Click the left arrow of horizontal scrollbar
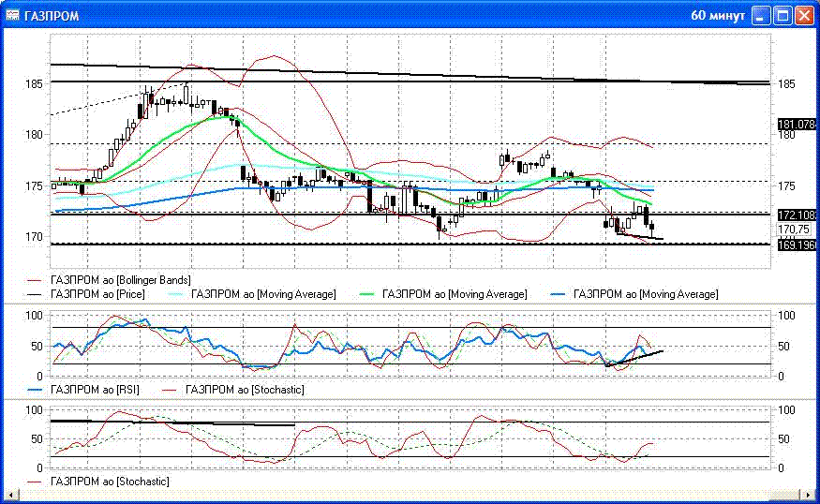 click(10, 494)
